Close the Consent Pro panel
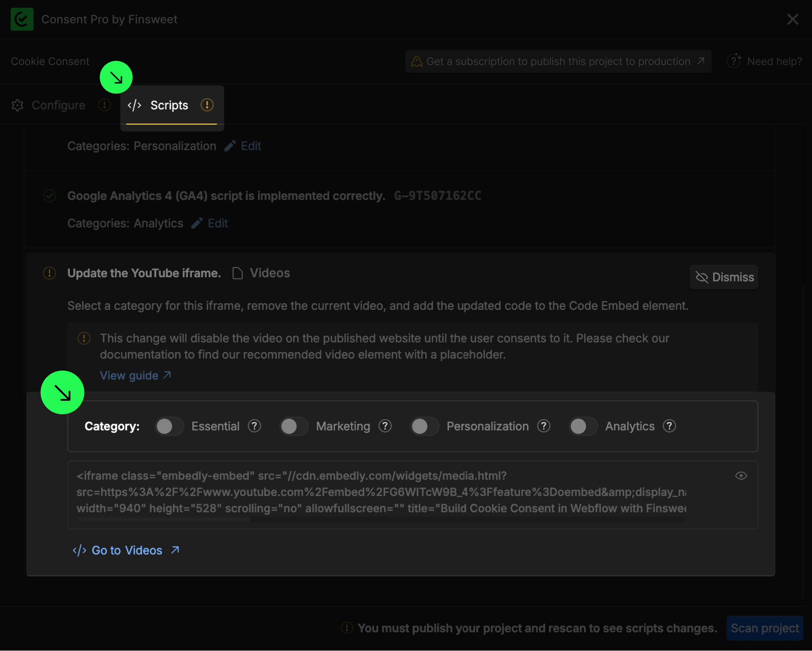 [x=793, y=19]
